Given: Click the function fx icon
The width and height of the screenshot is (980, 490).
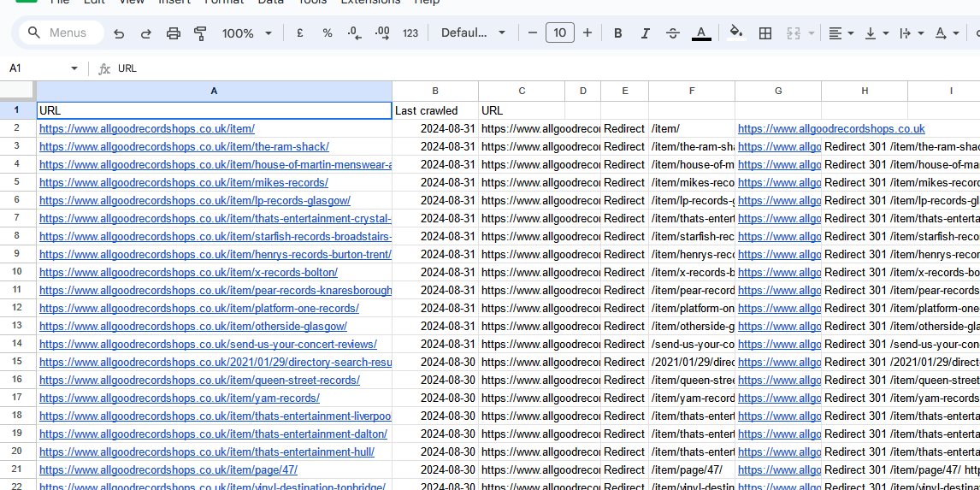Looking at the screenshot, I should [104, 68].
